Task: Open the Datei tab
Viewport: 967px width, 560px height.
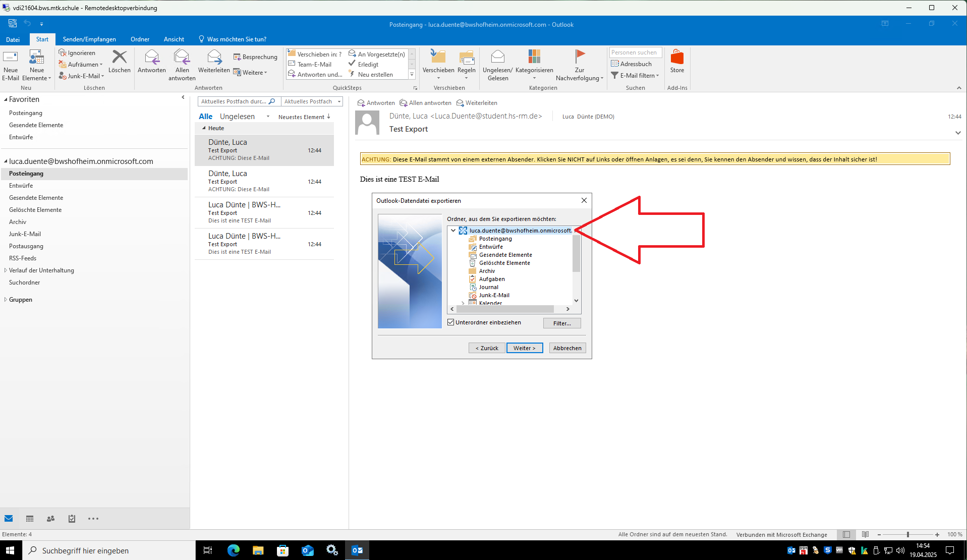Action: [13, 39]
